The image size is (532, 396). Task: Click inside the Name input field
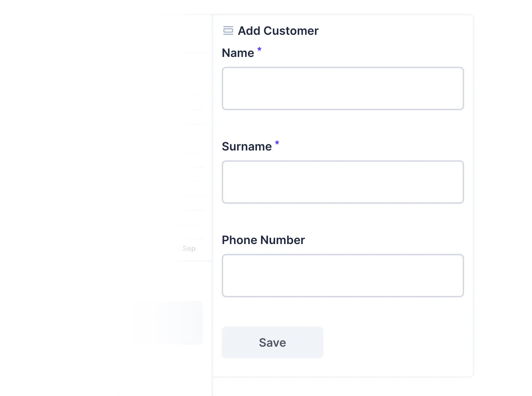pyautogui.click(x=343, y=88)
